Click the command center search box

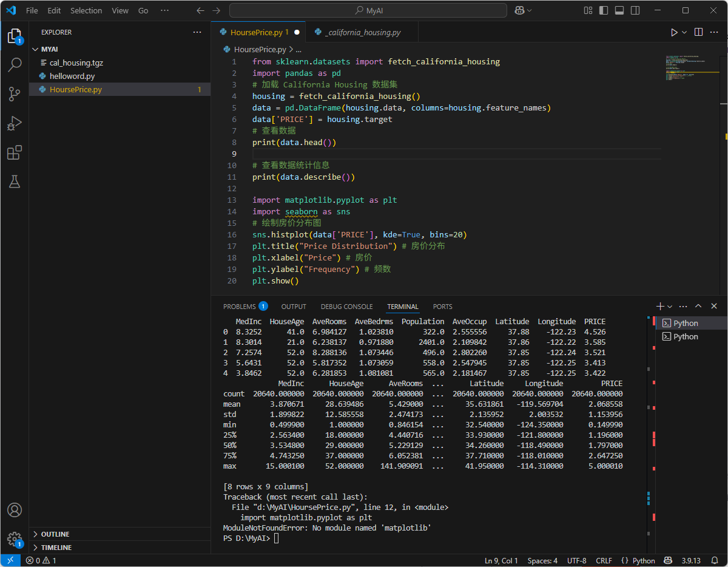point(368,10)
